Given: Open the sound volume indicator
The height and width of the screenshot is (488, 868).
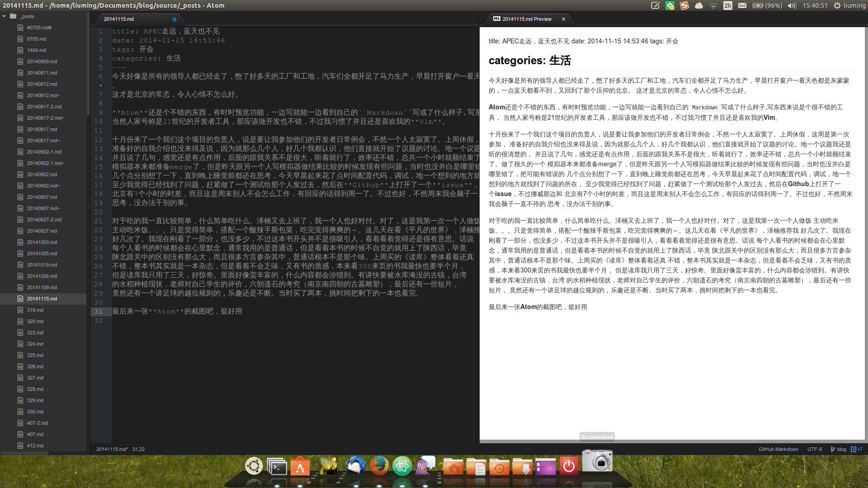Looking at the screenshot, I should (792, 5).
